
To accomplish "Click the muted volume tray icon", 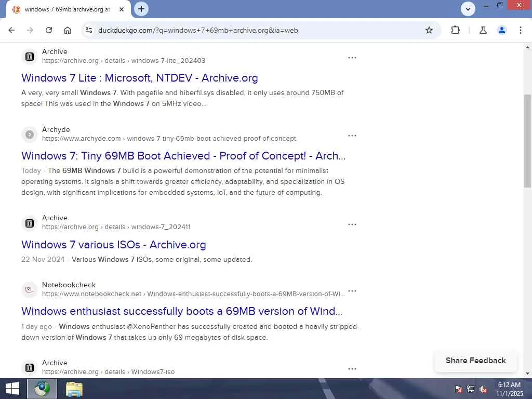I will pos(483,389).
